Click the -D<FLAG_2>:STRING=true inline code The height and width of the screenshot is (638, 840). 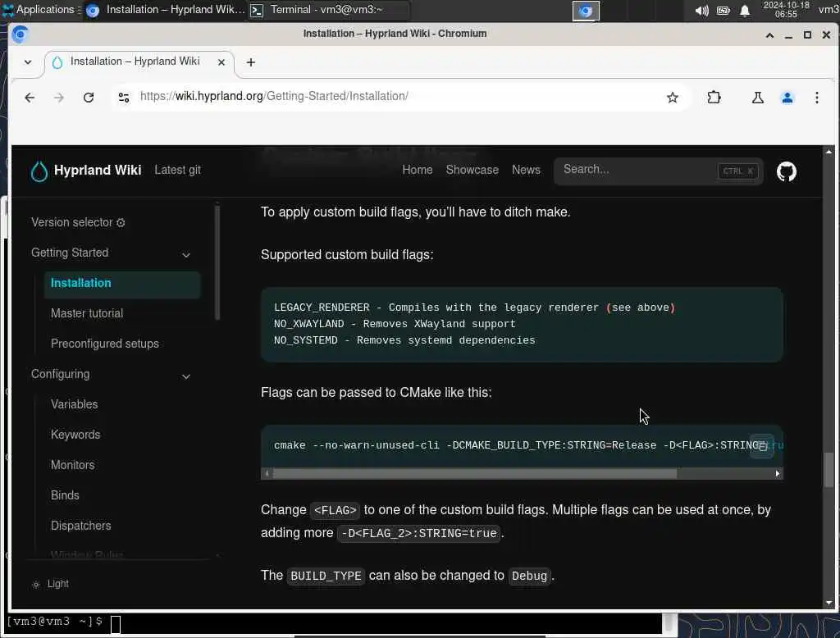419,534
